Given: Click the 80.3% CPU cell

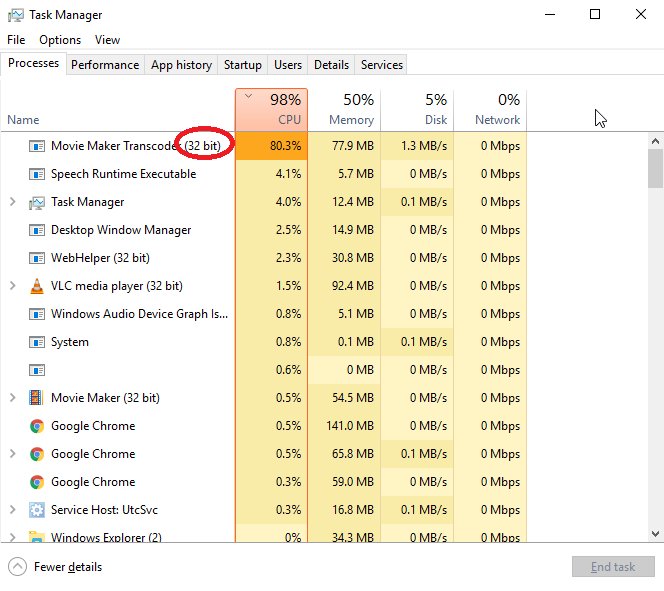Looking at the screenshot, I should [271, 146].
